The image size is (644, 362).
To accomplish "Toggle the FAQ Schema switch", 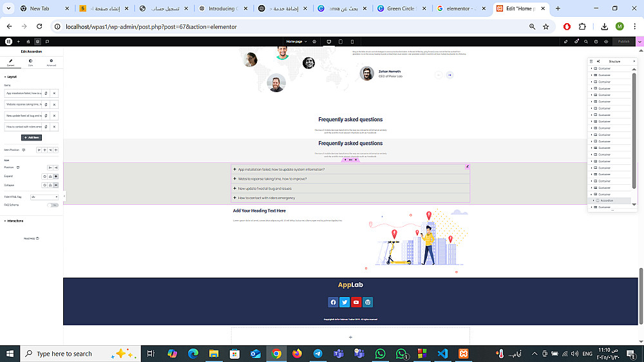I will [x=53, y=205].
